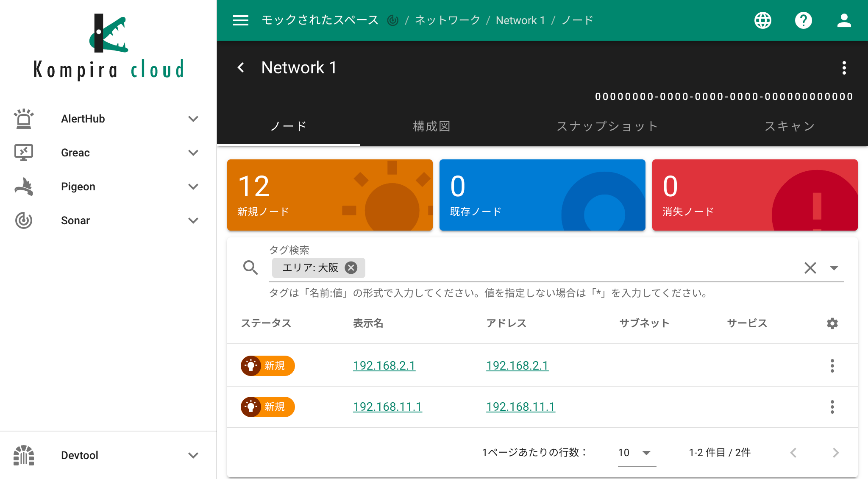The image size is (868, 479).
Task: Open the column settings gear icon
Action: (832, 323)
